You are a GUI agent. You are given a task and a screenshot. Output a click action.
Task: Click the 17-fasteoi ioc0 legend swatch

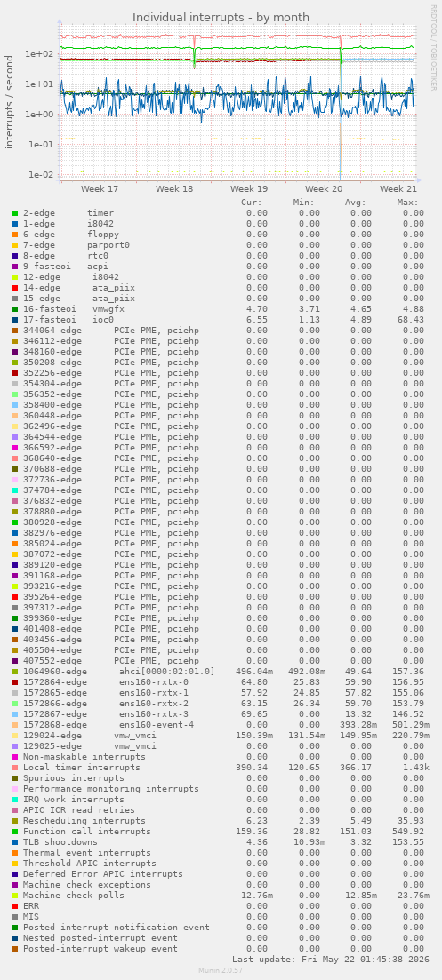[15, 319]
